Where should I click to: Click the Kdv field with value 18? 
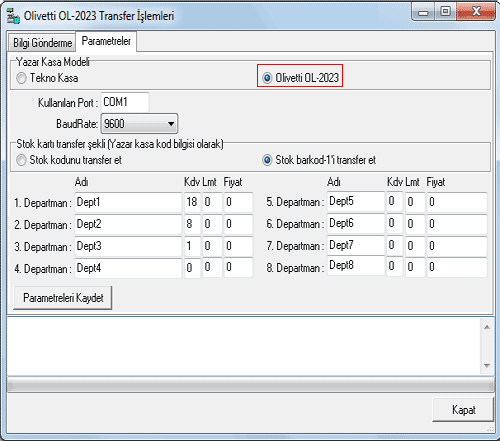193,202
